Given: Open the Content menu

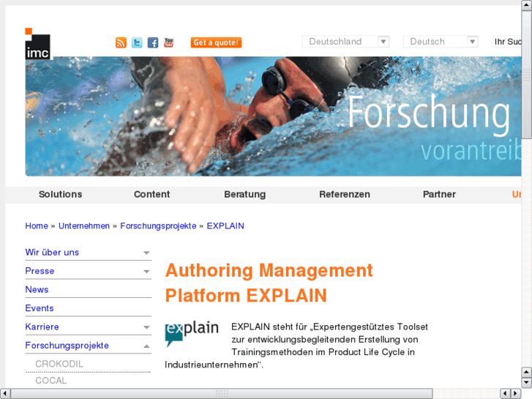Looking at the screenshot, I should coord(151,194).
